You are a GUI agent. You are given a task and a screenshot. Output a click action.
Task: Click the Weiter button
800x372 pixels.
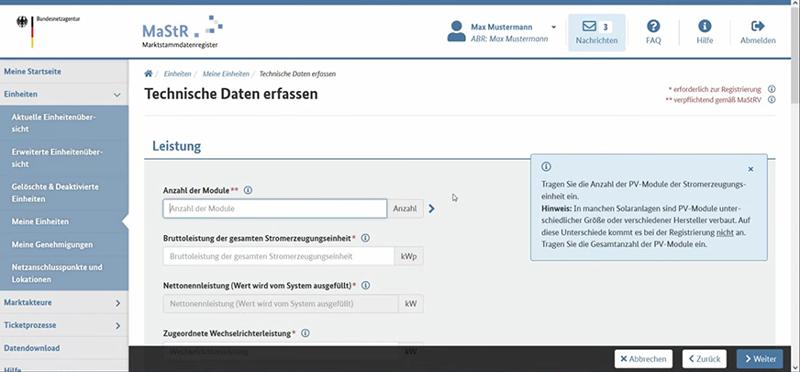pyautogui.click(x=760, y=359)
